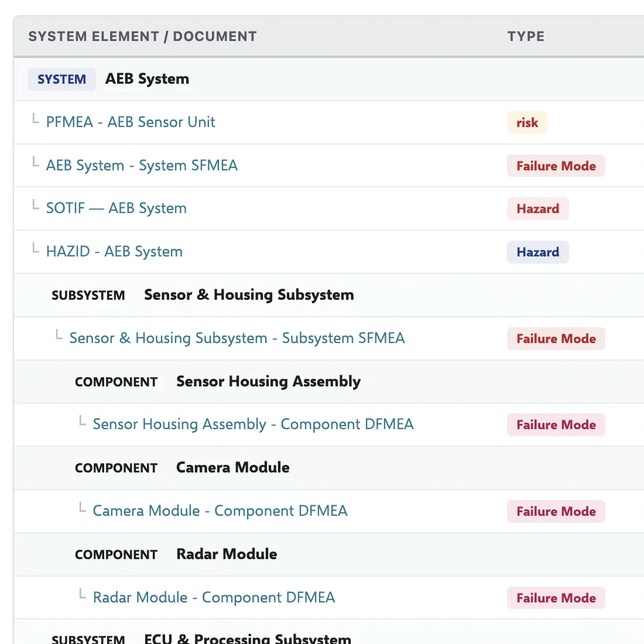Select Sensor & Housing Subsystem row
This screenshot has height=644, width=644.
point(328,295)
